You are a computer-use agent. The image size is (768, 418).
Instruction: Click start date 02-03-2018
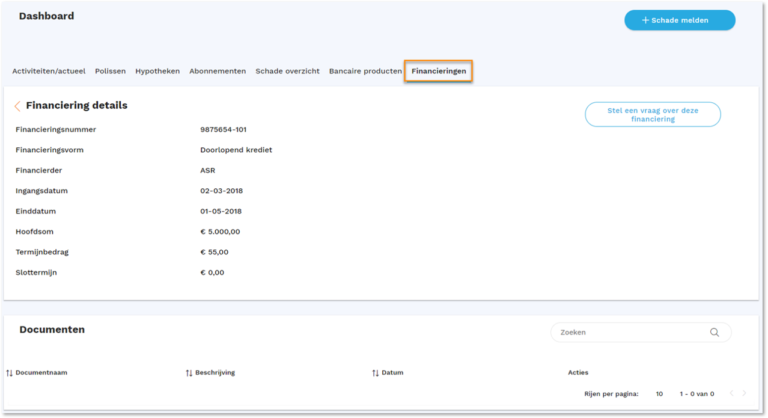[221, 191]
